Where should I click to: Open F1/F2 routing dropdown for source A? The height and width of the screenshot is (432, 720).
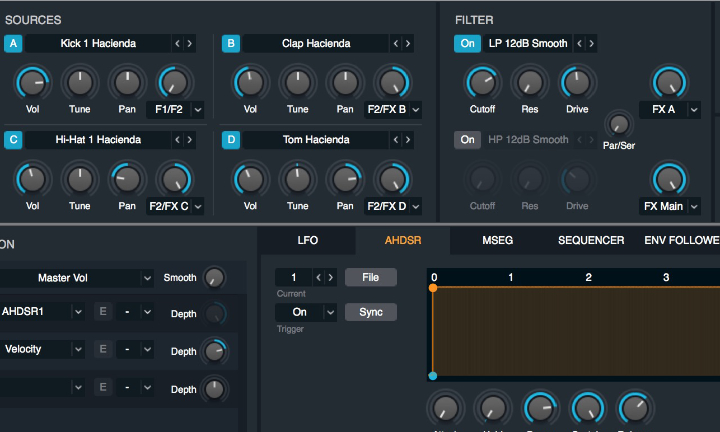point(175,110)
